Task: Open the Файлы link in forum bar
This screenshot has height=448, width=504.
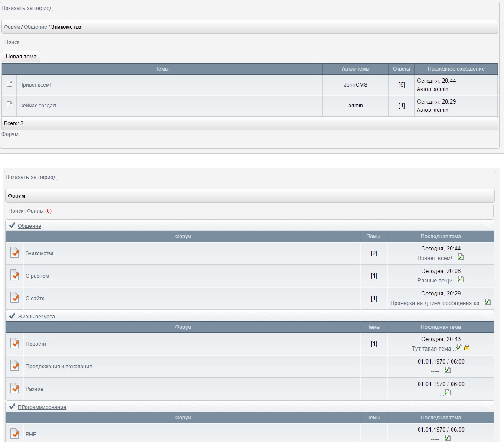Action: 35,211
